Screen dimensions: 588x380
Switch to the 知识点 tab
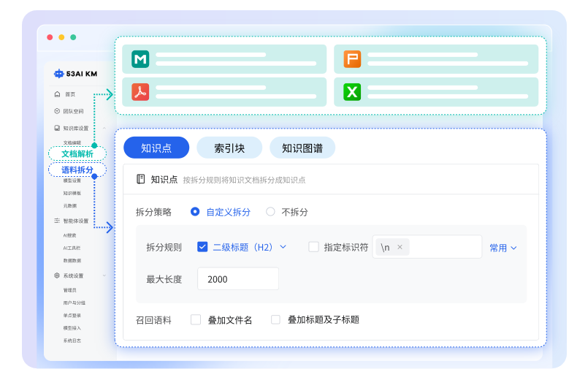pos(156,148)
